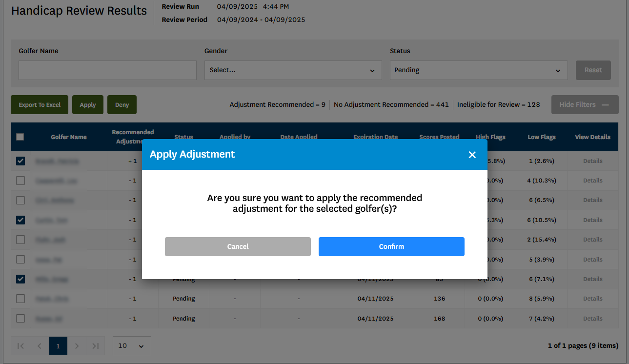Image resolution: width=629 pixels, height=364 pixels.
Task: Cancel the Apply Adjustment dialog
Action: click(238, 246)
